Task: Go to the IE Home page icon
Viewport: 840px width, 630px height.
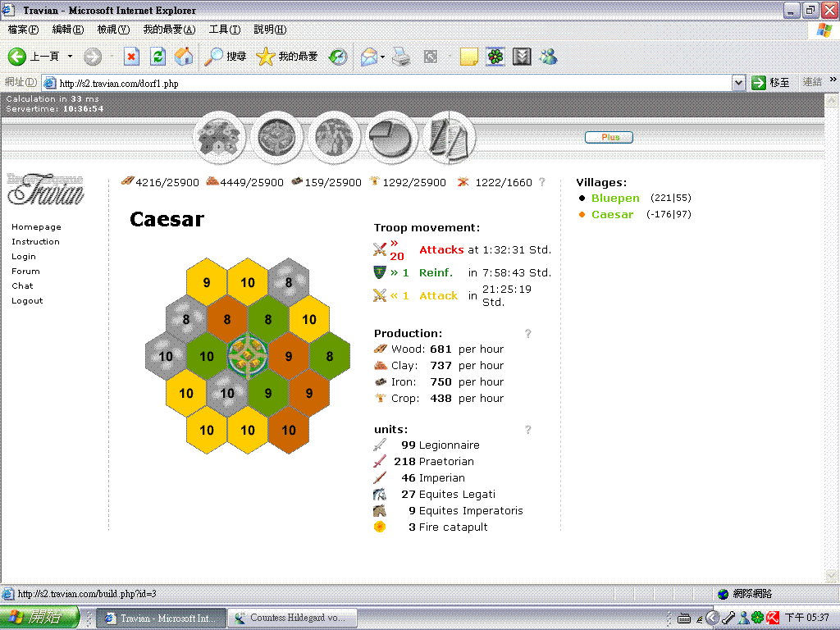Action: pos(184,57)
